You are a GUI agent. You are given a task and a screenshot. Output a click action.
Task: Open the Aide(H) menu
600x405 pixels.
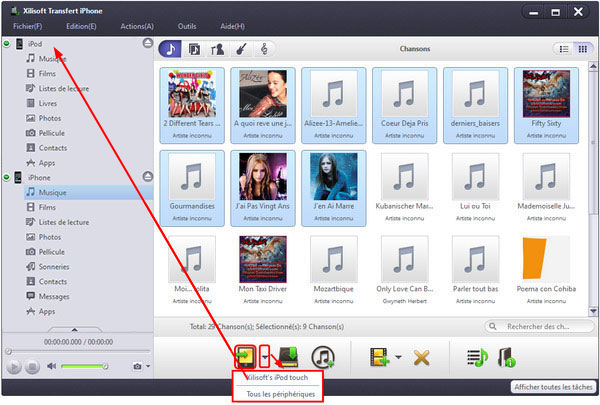tap(232, 26)
